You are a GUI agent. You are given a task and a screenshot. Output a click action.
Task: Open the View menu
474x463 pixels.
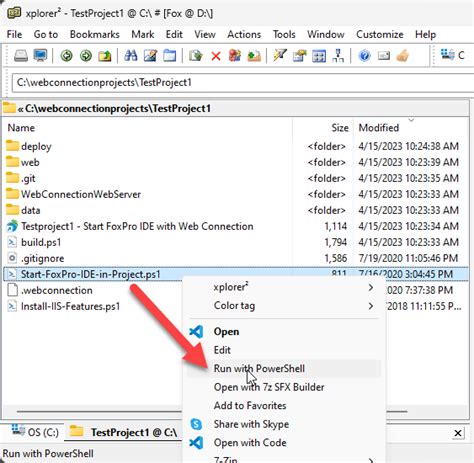[x=205, y=34]
